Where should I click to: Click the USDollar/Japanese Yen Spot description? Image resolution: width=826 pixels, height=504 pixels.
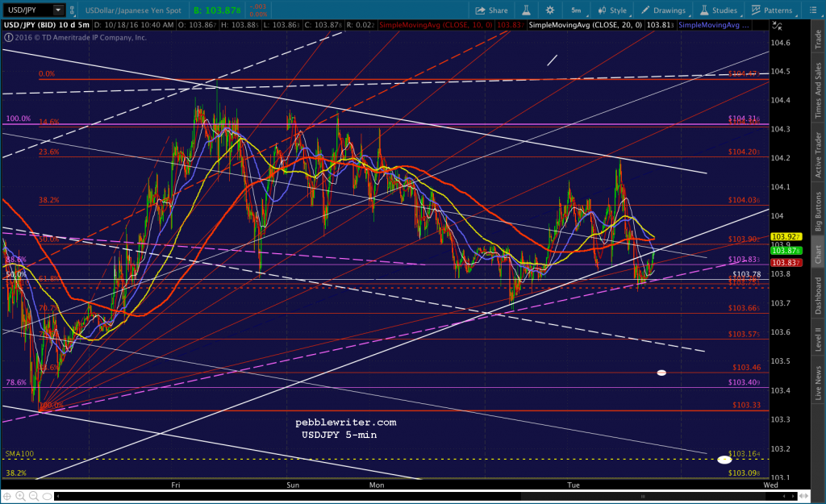point(133,10)
